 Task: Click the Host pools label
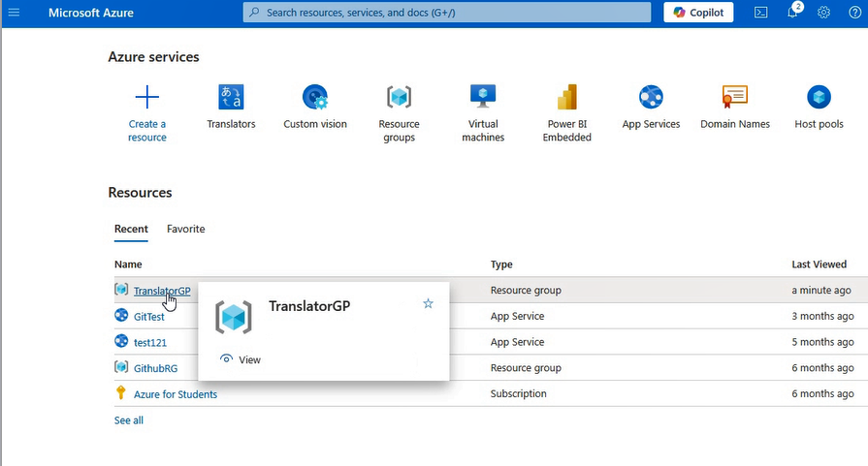pyautogui.click(x=819, y=124)
